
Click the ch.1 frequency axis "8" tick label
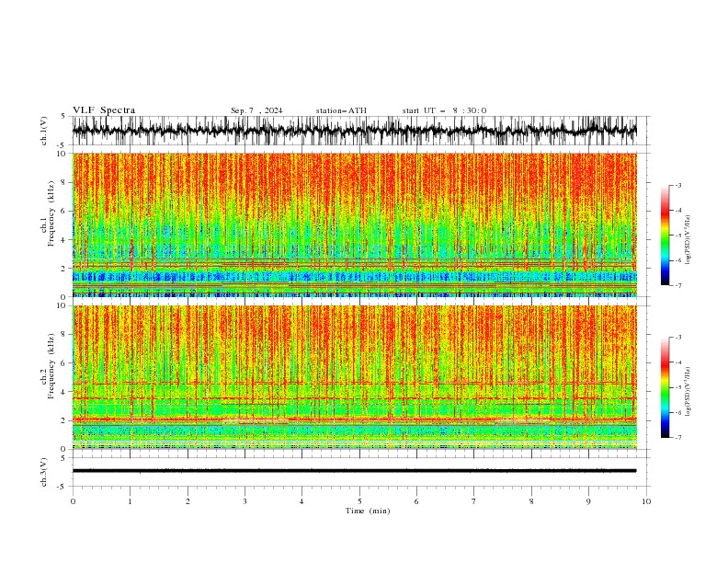click(64, 182)
